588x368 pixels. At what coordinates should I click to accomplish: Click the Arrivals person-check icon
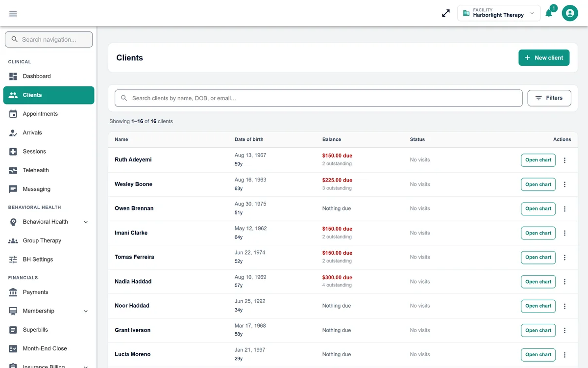coord(13,132)
